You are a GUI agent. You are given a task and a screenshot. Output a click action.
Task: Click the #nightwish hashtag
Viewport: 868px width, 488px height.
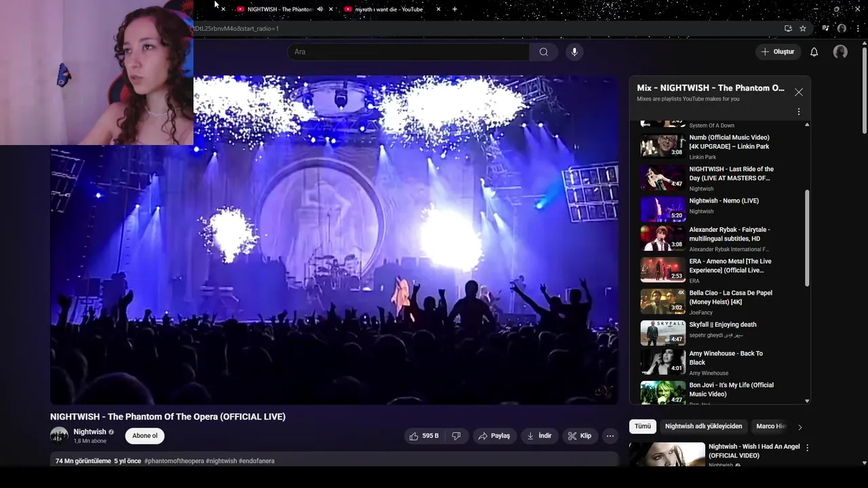point(221,461)
